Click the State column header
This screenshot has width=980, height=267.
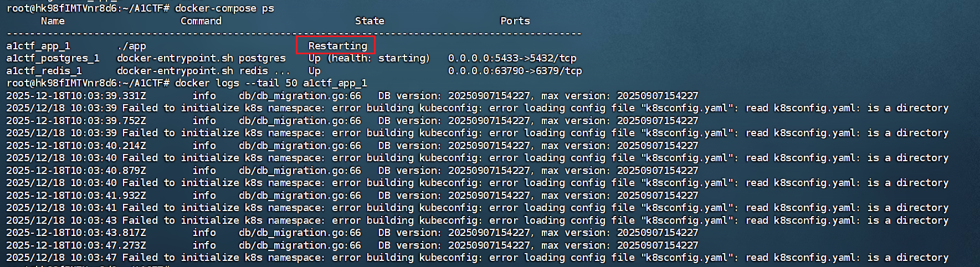[x=370, y=21]
